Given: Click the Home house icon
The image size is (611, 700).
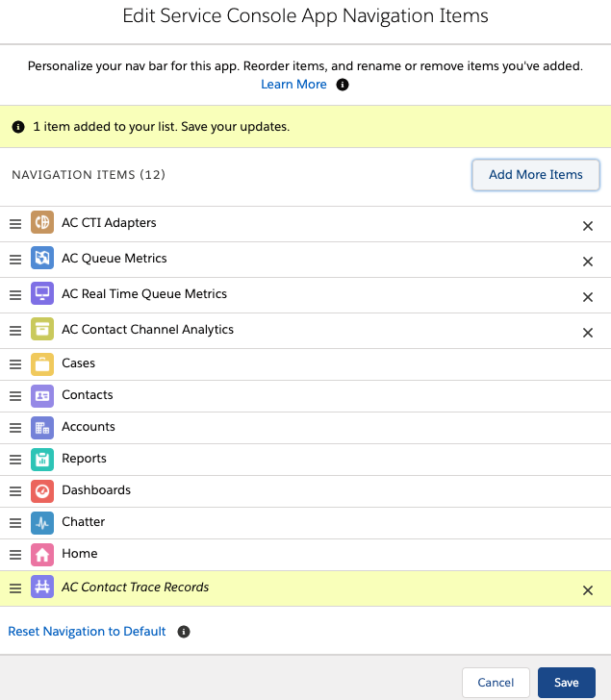Looking at the screenshot, I should [x=42, y=555].
